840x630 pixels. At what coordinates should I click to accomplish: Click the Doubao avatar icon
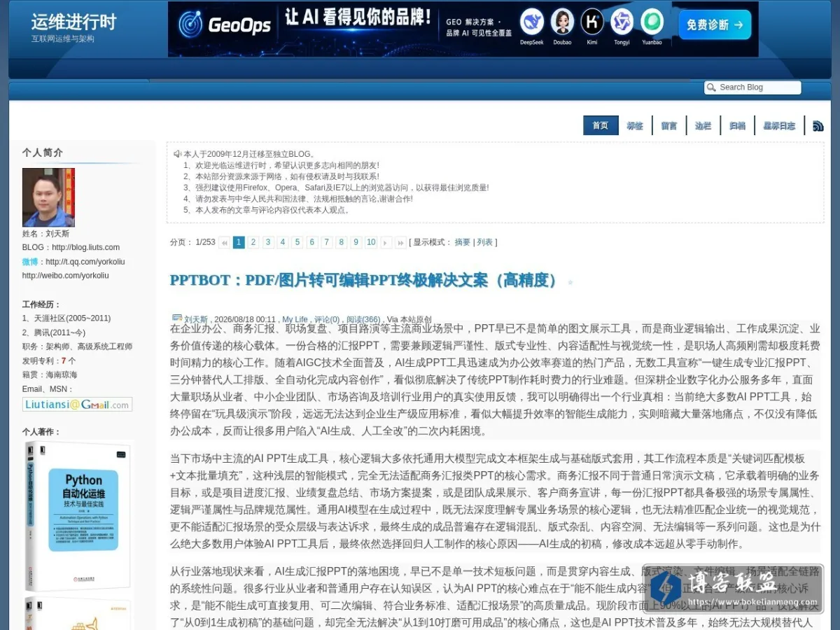(x=562, y=22)
